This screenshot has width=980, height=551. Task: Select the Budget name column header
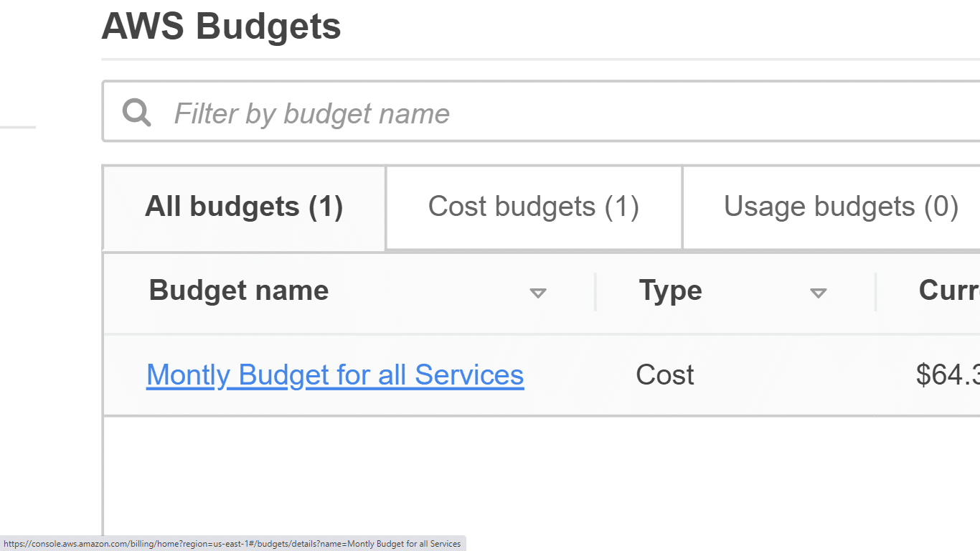tap(238, 291)
